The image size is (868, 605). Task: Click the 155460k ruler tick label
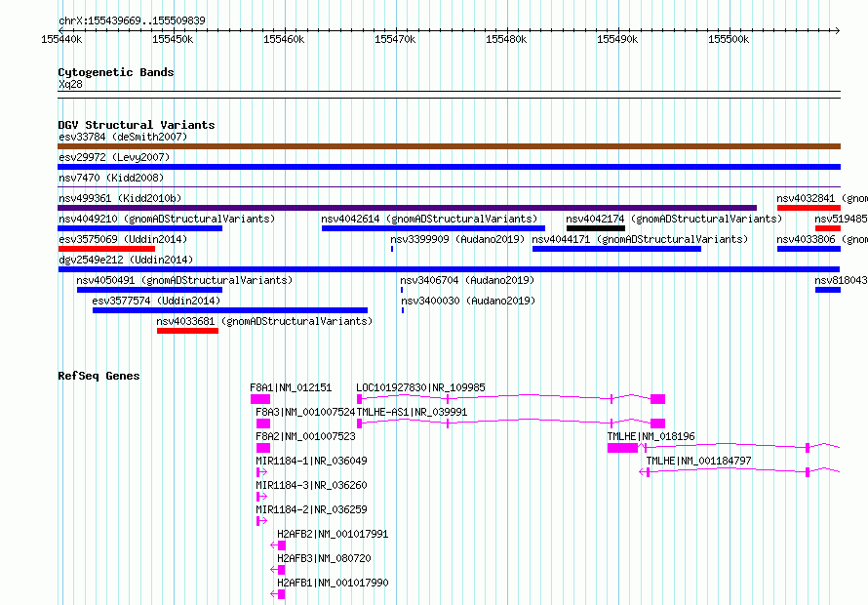click(x=284, y=39)
